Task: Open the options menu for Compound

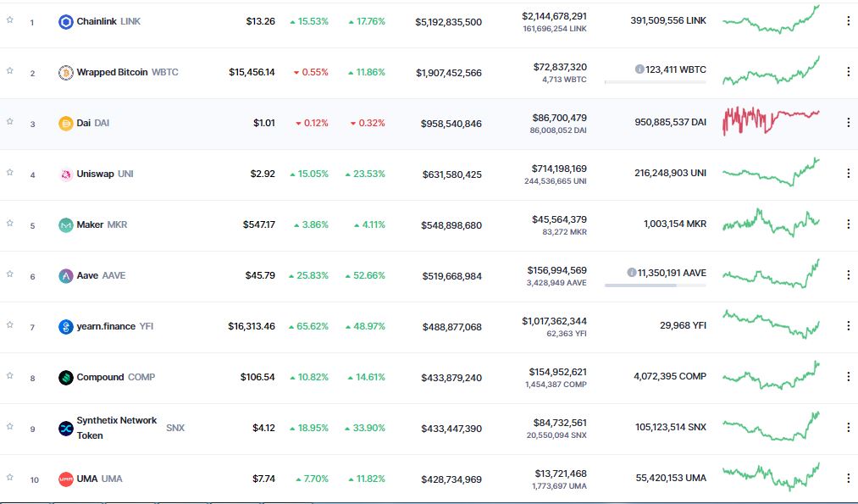Action: pyautogui.click(x=848, y=376)
